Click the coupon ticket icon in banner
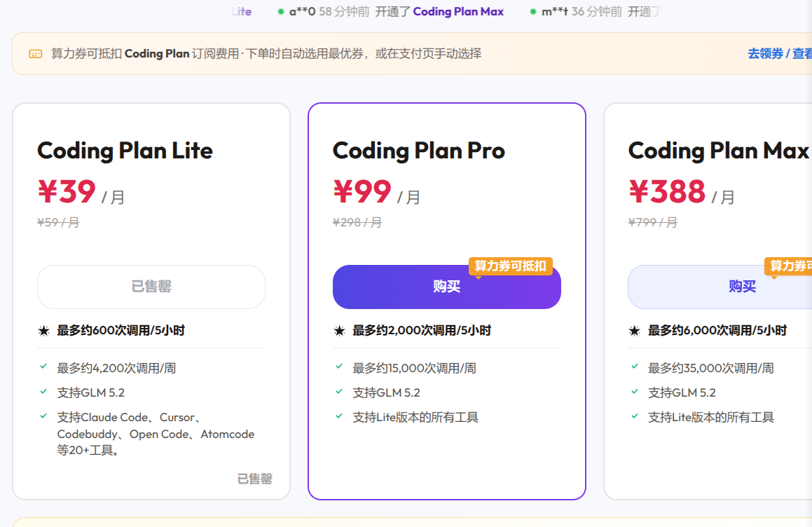Screen dimensions: 812x527 click(x=36, y=54)
